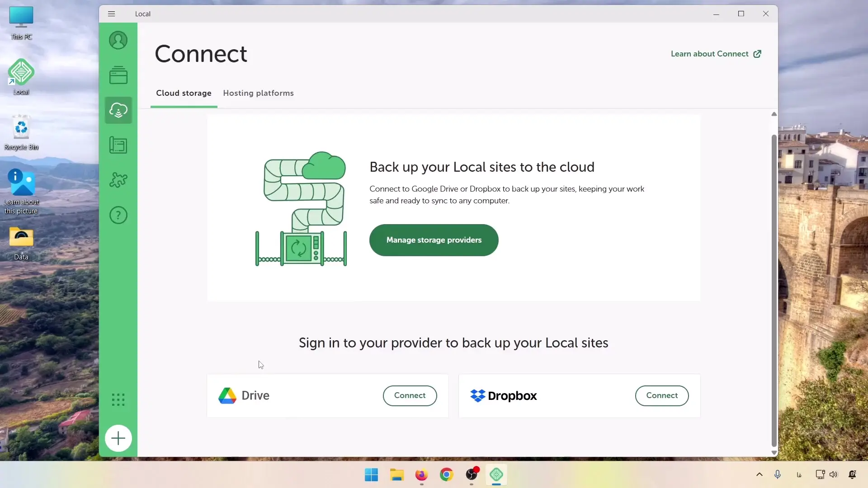Open the Help question mark icon

(118, 215)
